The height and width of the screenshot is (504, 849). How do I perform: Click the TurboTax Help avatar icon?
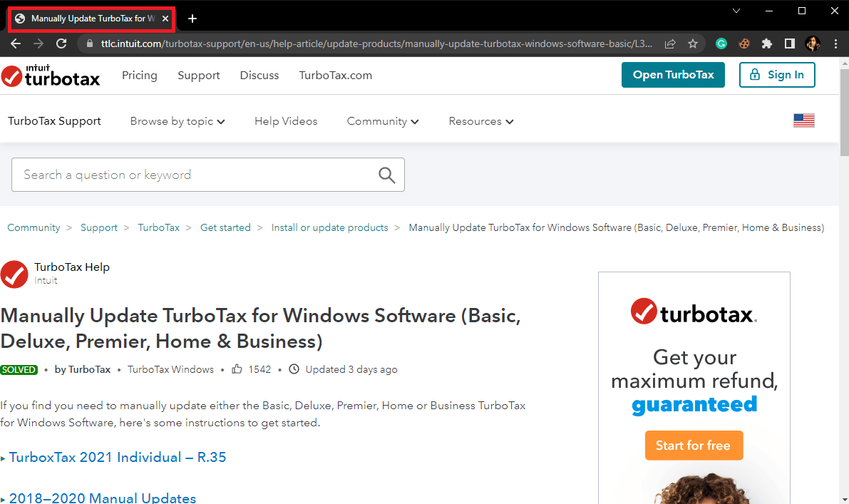pos(14,274)
